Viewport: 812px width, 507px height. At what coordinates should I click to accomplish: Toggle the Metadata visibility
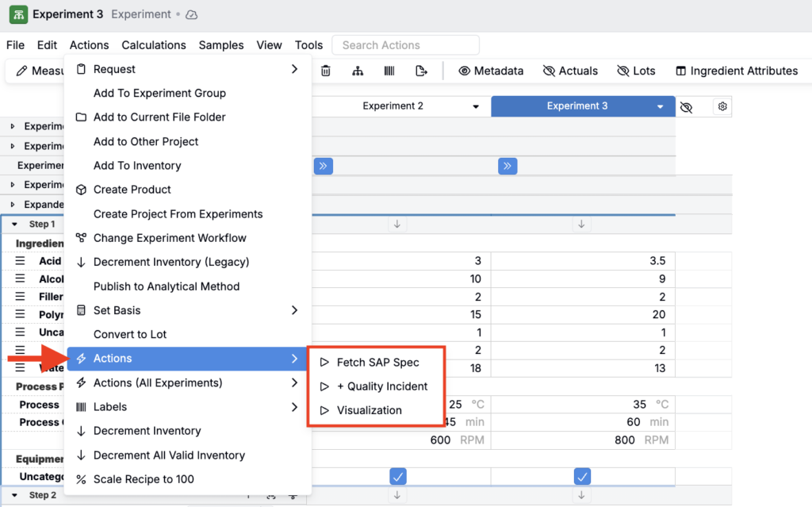(491, 71)
